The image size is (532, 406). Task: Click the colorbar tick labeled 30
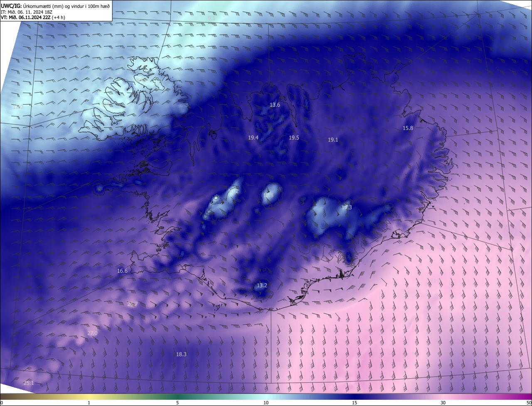point(443,403)
